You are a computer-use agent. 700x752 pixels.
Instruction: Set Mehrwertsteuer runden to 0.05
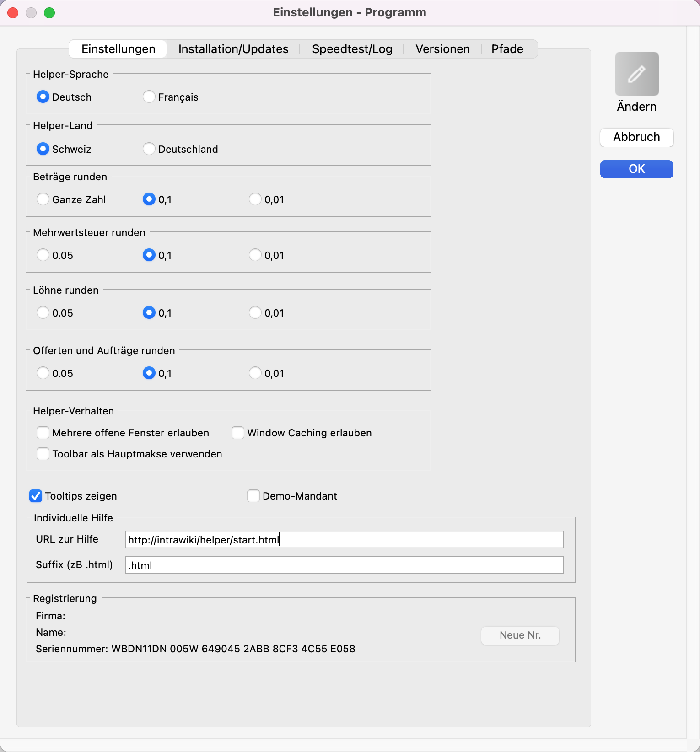coord(43,255)
